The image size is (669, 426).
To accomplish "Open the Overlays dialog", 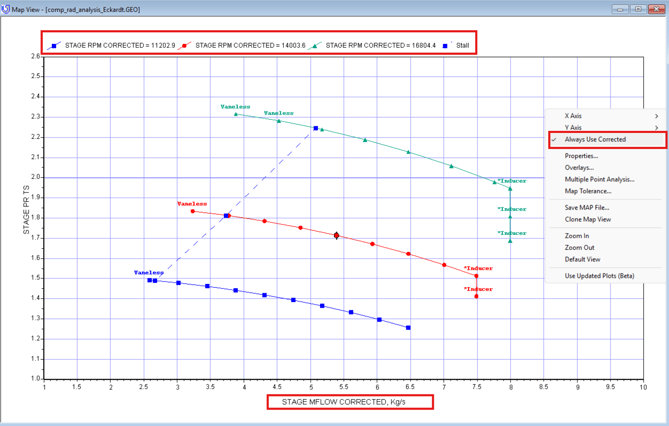I will (579, 168).
